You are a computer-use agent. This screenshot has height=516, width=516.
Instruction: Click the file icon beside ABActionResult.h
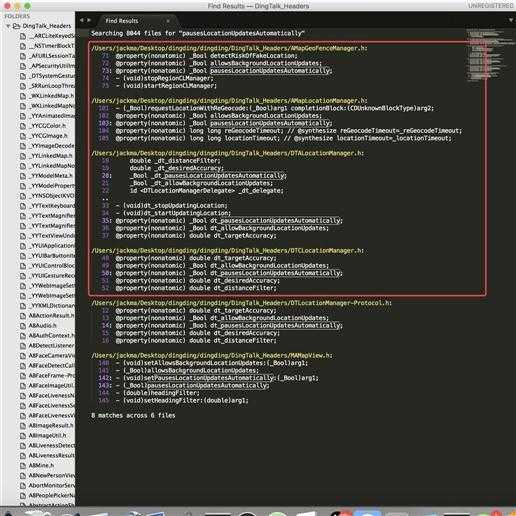(23, 316)
